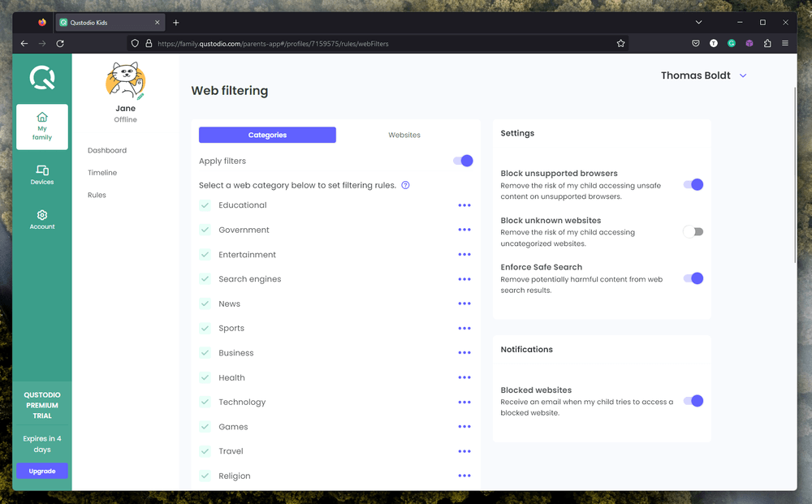Open Firefox Pocket save icon
812x504 pixels.
tap(696, 44)
